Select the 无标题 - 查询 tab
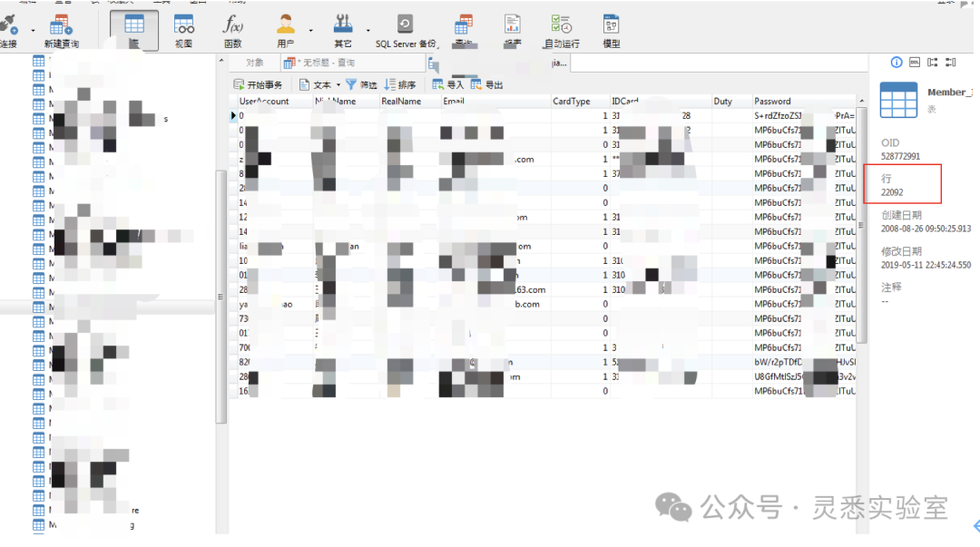Viewport: 980px width, 547px height. coord(319,63)
